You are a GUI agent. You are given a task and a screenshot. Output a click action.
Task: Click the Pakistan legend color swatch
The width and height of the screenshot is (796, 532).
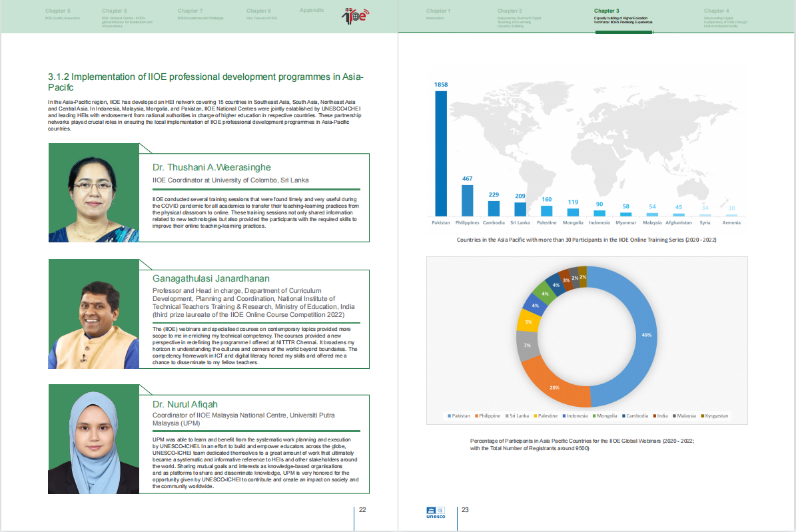[x=449, y=416]
